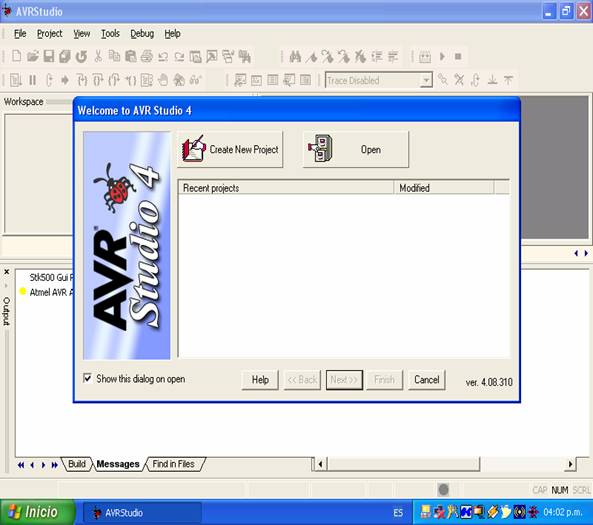The width and height of the screenshot is (593, 525).
Task: Uncheck Show this dialog on open
Action: click(x=87, y=378)
